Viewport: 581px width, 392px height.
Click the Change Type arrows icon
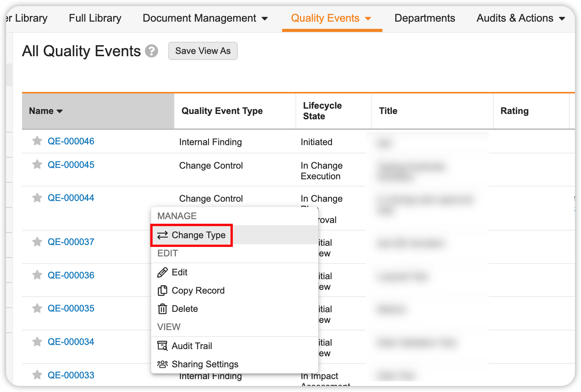pos(163,235)
